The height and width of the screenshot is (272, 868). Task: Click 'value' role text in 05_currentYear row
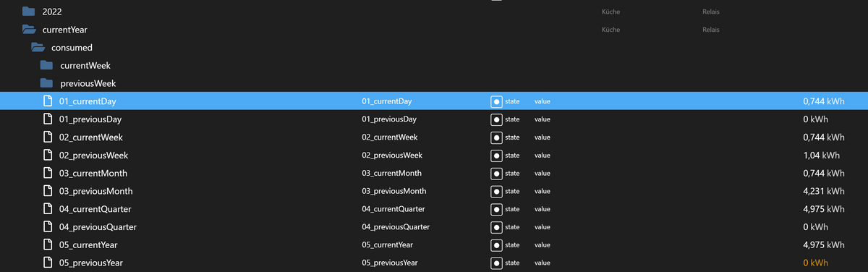tap(542, 245)
